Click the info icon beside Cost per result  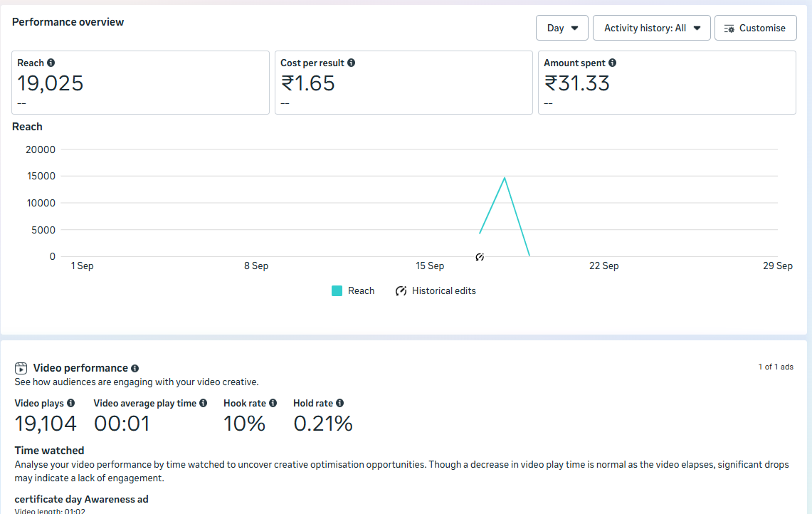click(351, 63)
